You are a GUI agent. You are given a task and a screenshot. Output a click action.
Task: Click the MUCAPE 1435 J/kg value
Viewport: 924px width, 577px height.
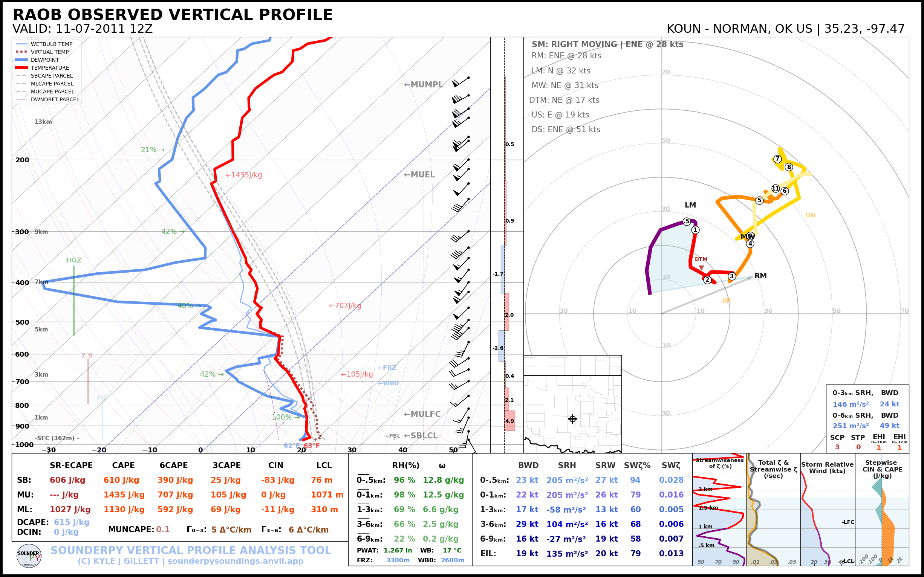click(x=124, y=495)
